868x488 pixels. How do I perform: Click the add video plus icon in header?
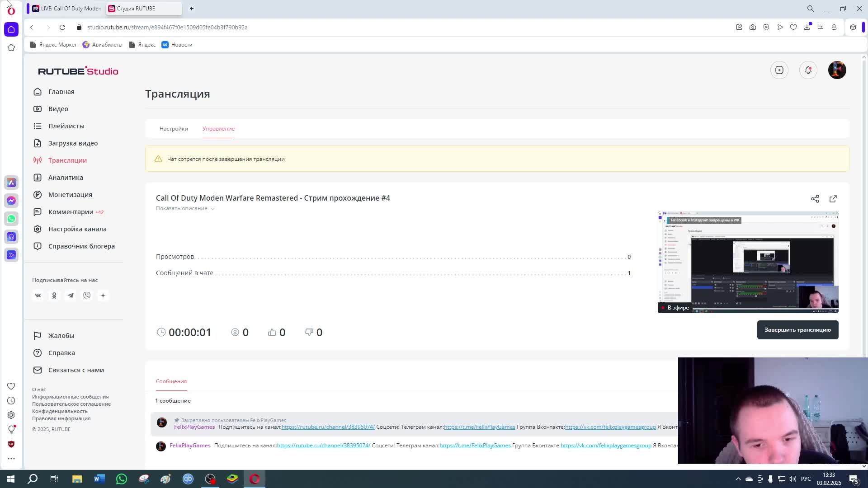779,70
